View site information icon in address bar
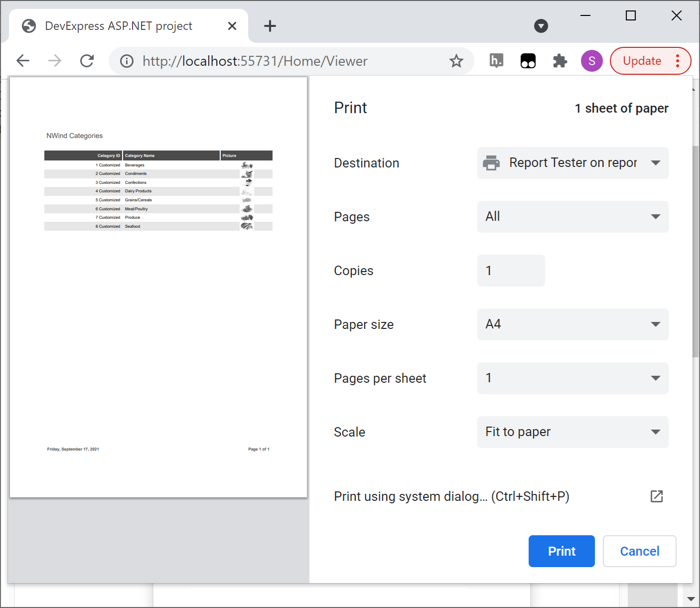 click(127, 61)
